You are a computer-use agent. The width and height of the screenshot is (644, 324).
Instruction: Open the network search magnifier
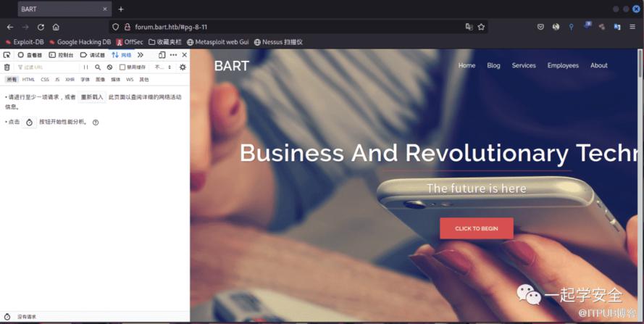[98, 67]
